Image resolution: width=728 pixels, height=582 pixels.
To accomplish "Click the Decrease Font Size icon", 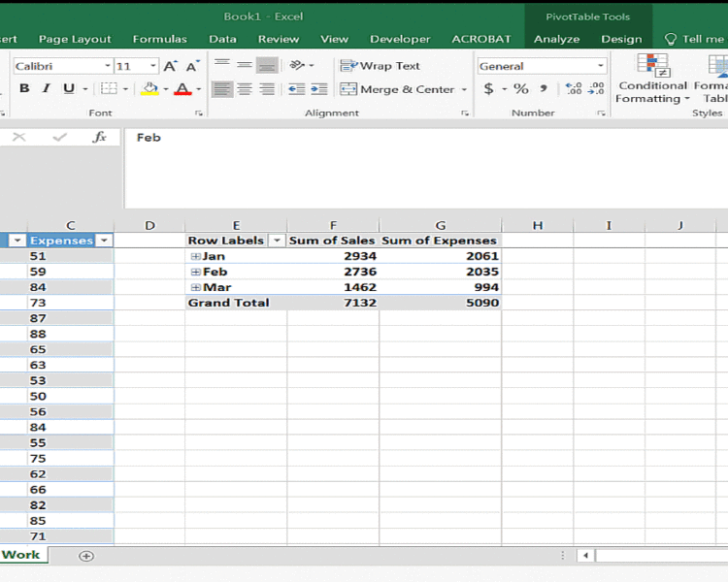I will (192, 66).
